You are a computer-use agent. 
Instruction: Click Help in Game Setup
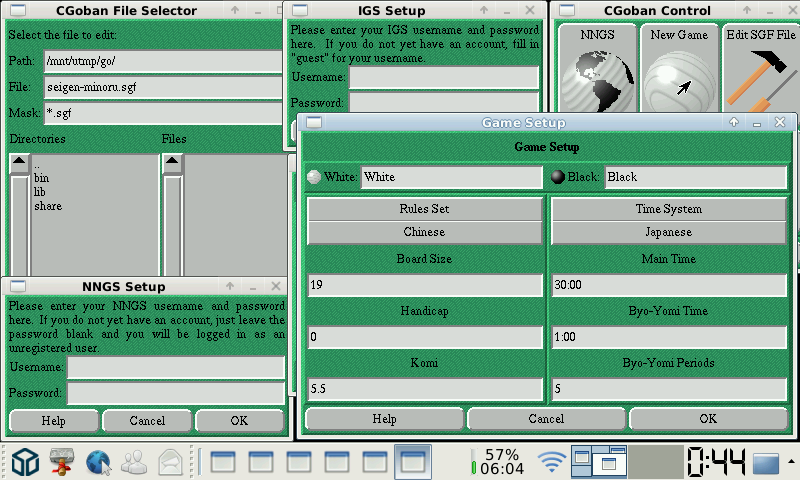click(384, 419)
